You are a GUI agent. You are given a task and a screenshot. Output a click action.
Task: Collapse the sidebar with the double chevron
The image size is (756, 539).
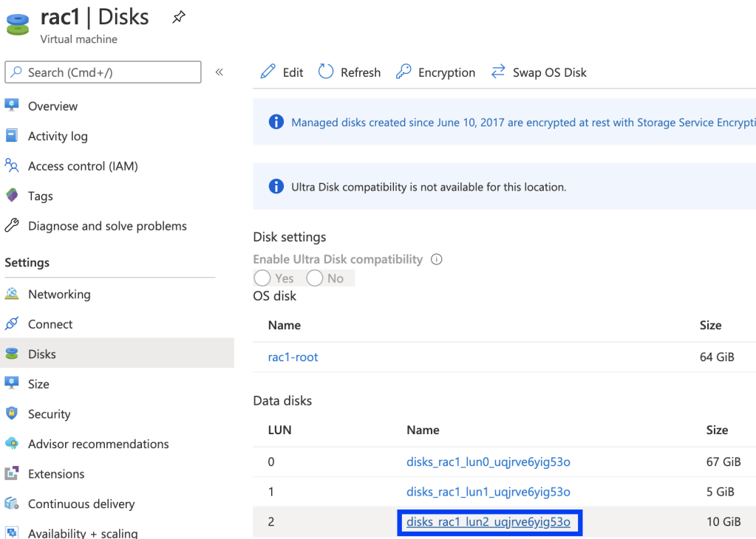point(219,72)
